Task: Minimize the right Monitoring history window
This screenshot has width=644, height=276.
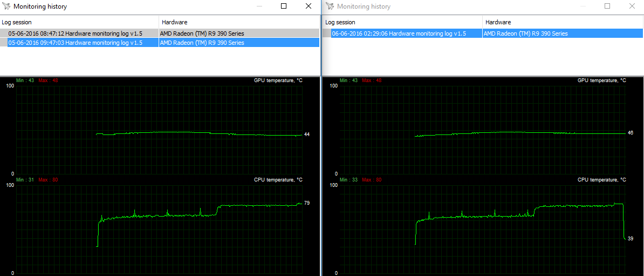Action: click(x=583, y=6)
